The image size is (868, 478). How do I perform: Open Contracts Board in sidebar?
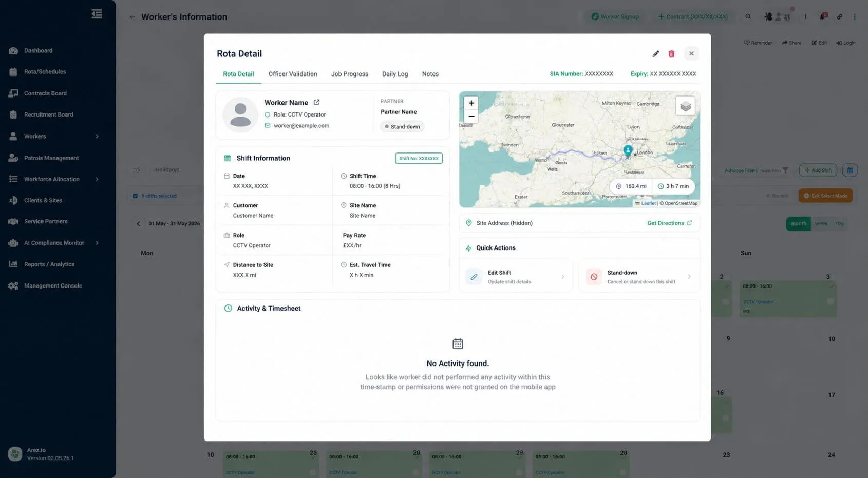point(45,93)
